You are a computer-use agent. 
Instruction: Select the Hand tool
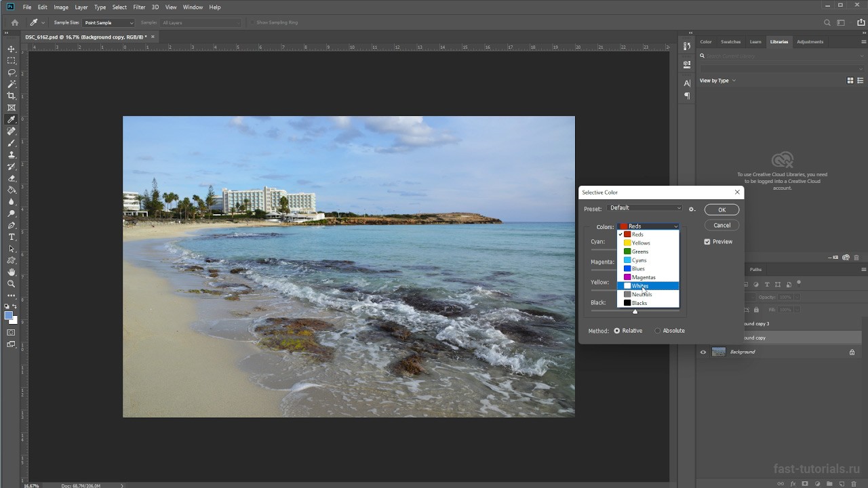point(12,272)
